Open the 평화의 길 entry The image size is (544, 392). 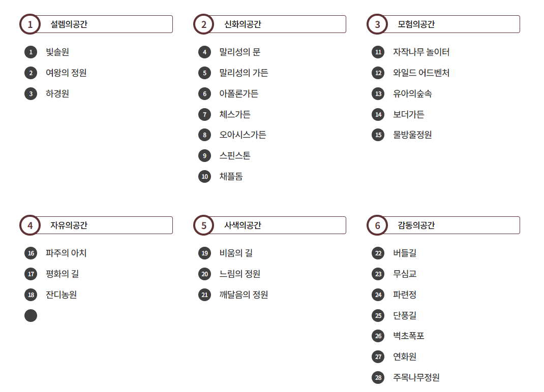click(x=63, y=274)
